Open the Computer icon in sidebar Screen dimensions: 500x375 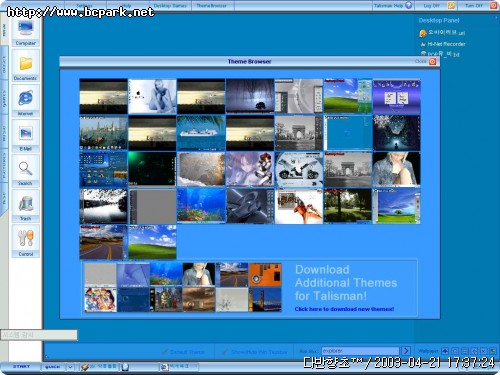tap(26, 29)
